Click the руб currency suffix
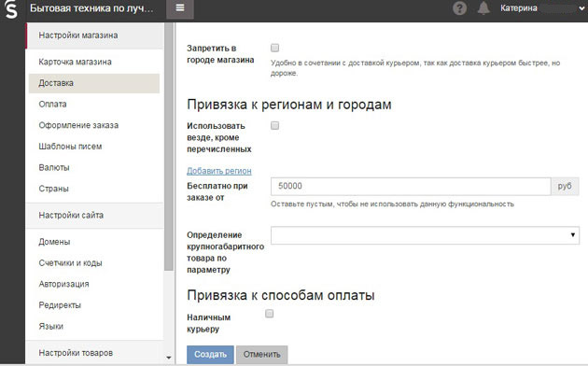This screenshot has width=588, height=366. click(565, 187)
